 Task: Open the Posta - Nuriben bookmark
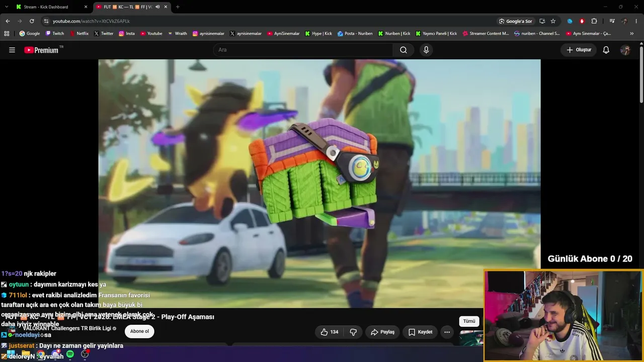pos(355,34)
